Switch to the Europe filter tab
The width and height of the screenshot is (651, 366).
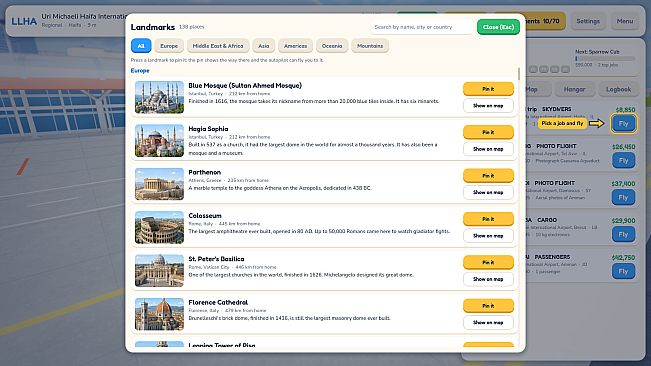pos(169,46)
